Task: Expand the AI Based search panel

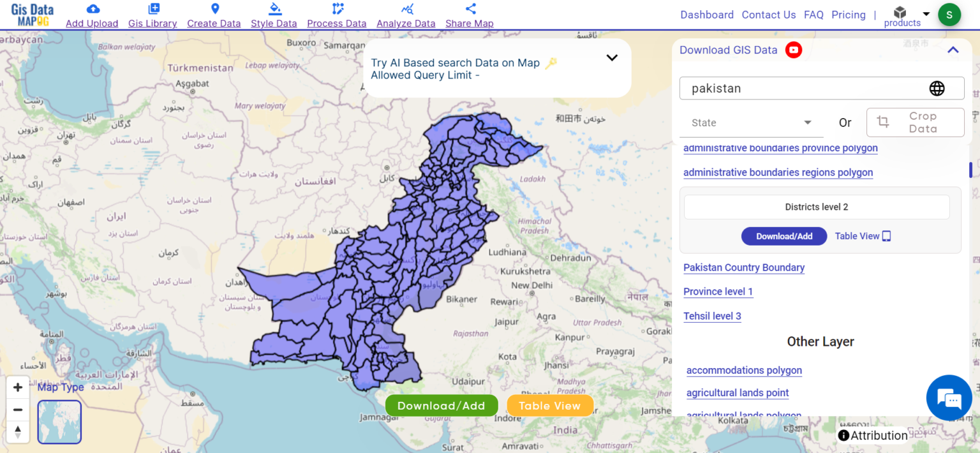Action: [x=611, y=57]
